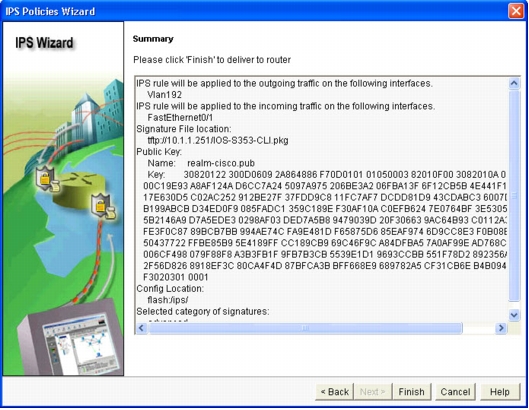Click the horizontal scroll right arrow
Viewport: 529px width, 410px height.
(x=501, y=328)
